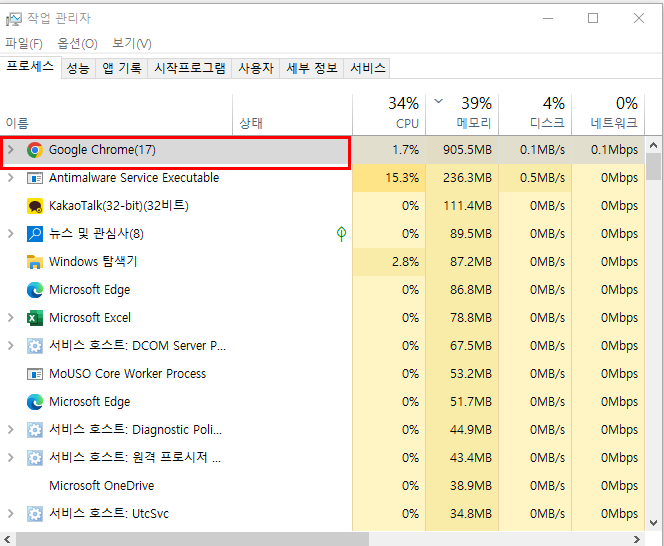Viewport: 664px width, 546px height.
Task: Expand 서비스 호스트: Diagnostic Poli row
Action: [x=11, y=429]
